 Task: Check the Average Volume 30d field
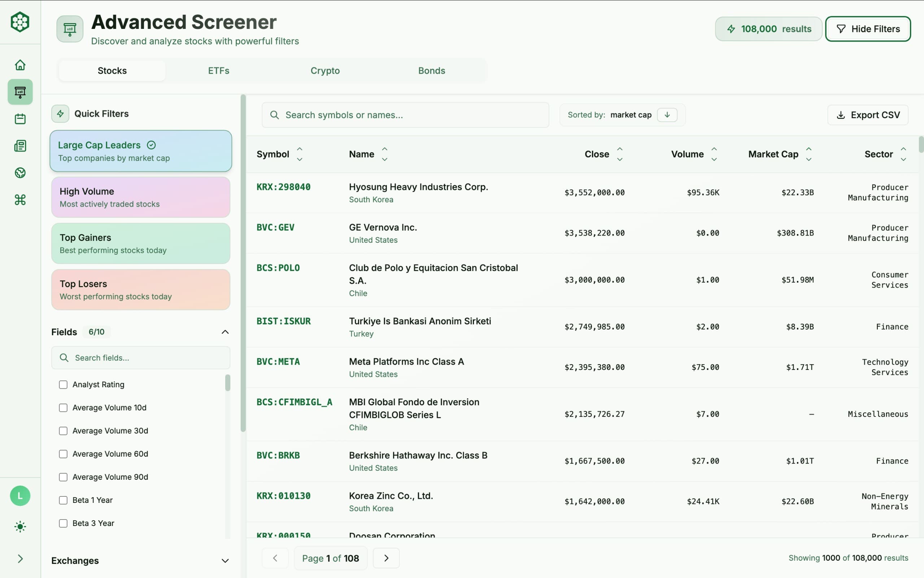(x=63, y=431)
